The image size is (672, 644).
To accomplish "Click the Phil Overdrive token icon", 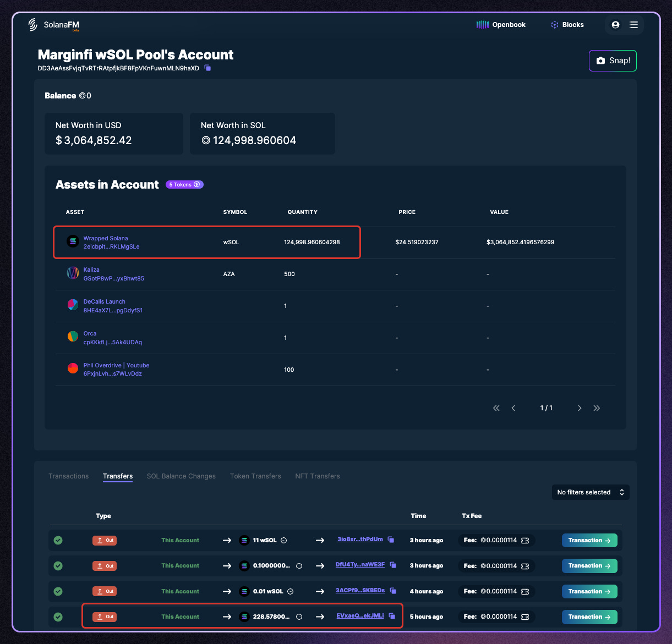I will tap(73, 368).
